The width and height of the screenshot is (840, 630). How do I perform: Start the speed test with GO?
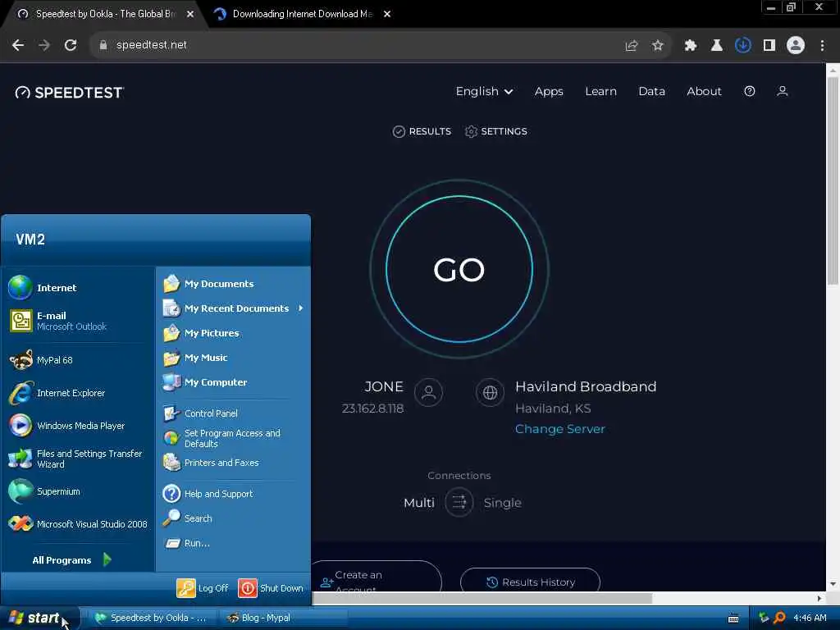pyautogui.click(x=459, y=269)
